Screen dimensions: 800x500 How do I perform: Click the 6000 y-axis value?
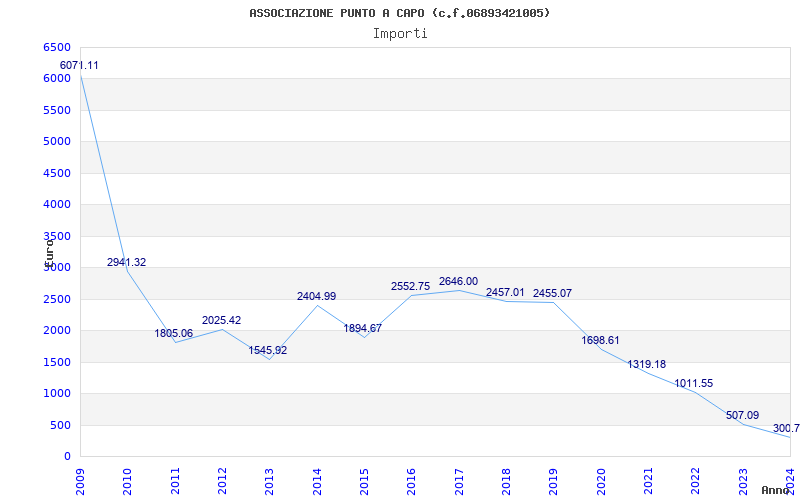57,79
